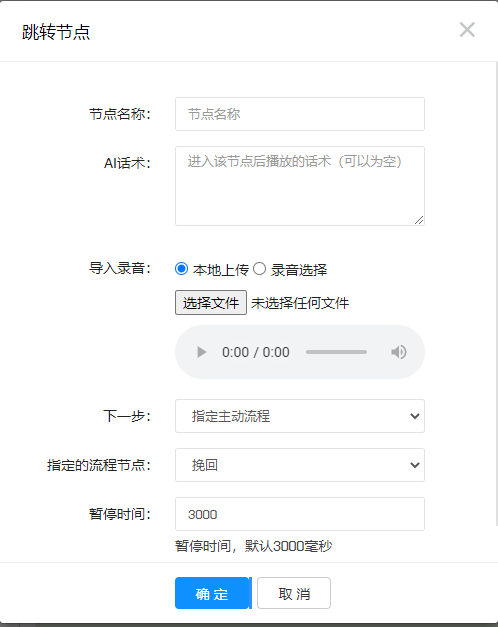
Task: Click the 0:00 / 0:00 audio time display
Action: coord(256,352)
